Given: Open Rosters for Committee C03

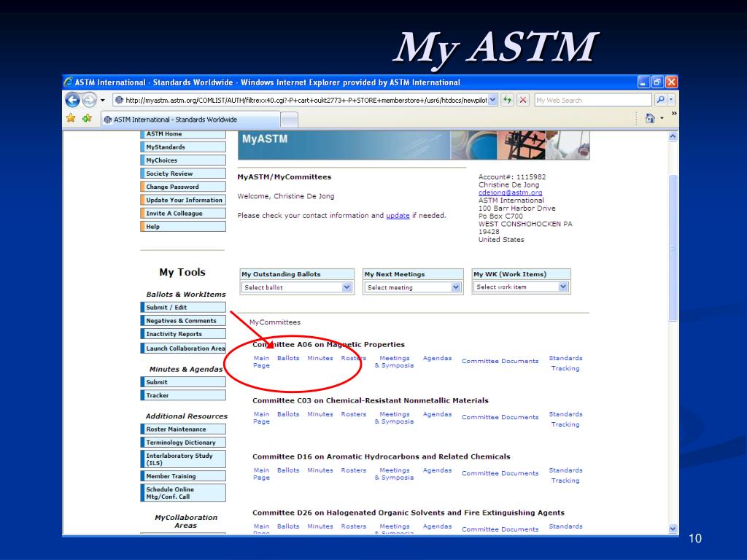Looking at the screenshot, I should 354,414.
